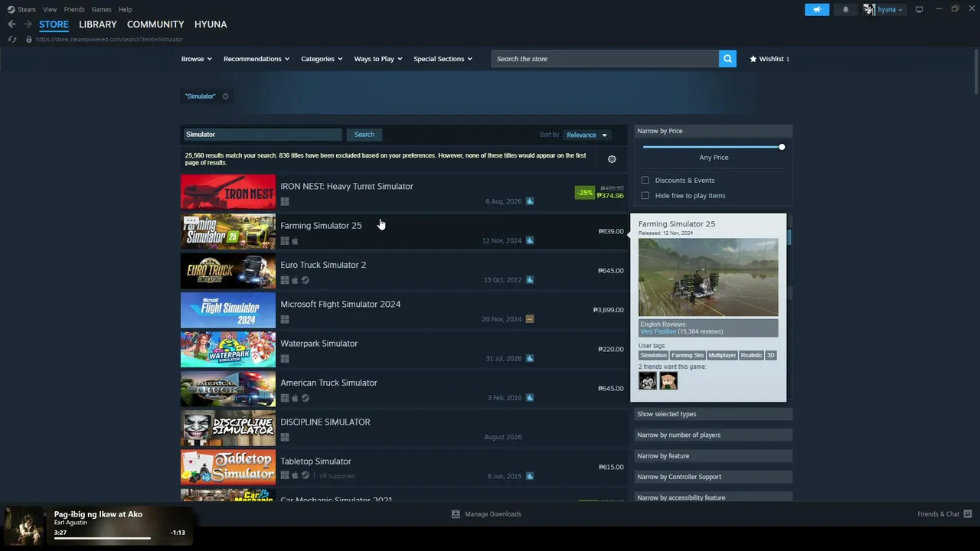Screen dimensions: 980x551
Task: Expand Narrow by Controller Support
Action: click(x=714, y=477)
